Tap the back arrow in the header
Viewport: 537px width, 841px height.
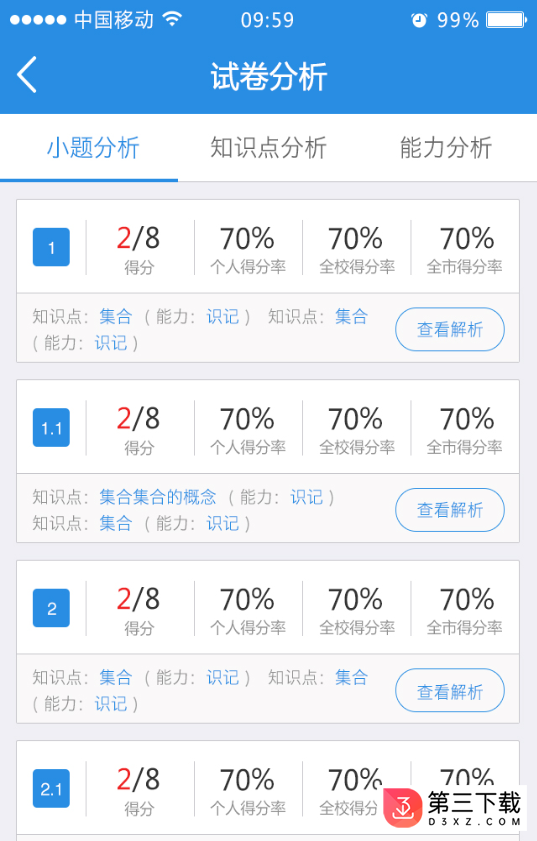(x=27, y=75)
